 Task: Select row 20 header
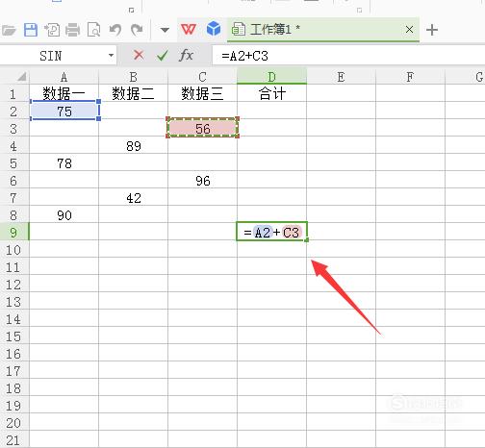pyautogui.click(x=14, y=422)
